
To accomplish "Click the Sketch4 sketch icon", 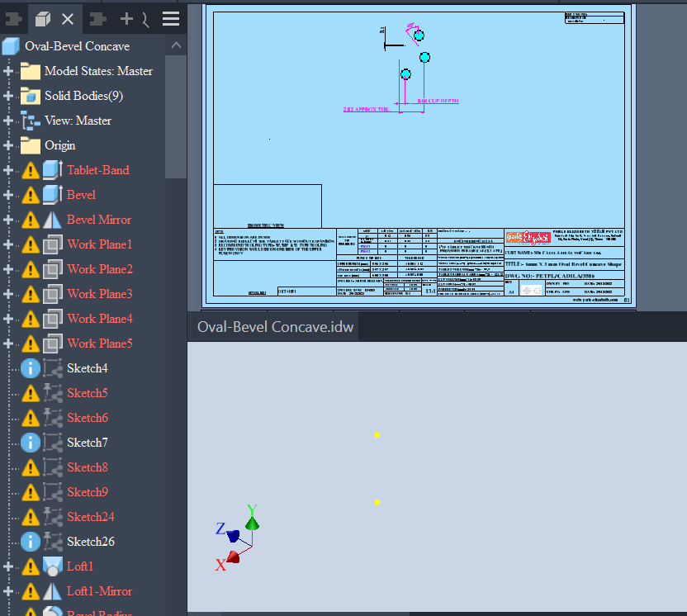I will (53, 368).
